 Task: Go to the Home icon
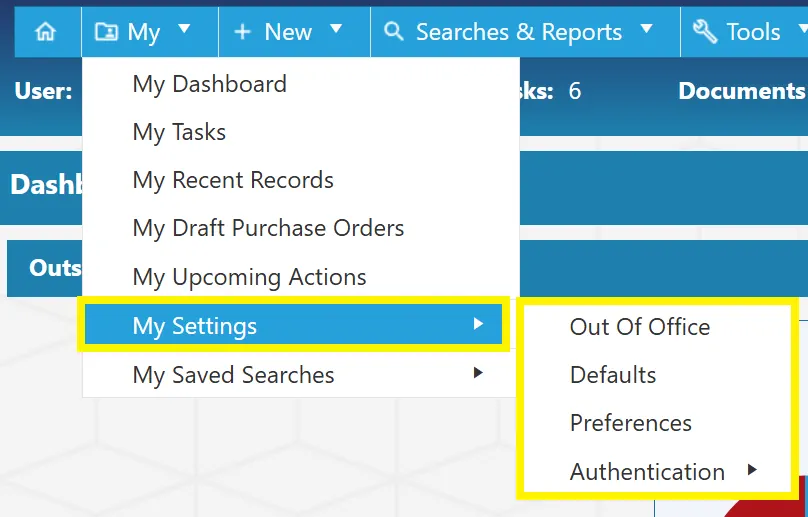[45, 32]
